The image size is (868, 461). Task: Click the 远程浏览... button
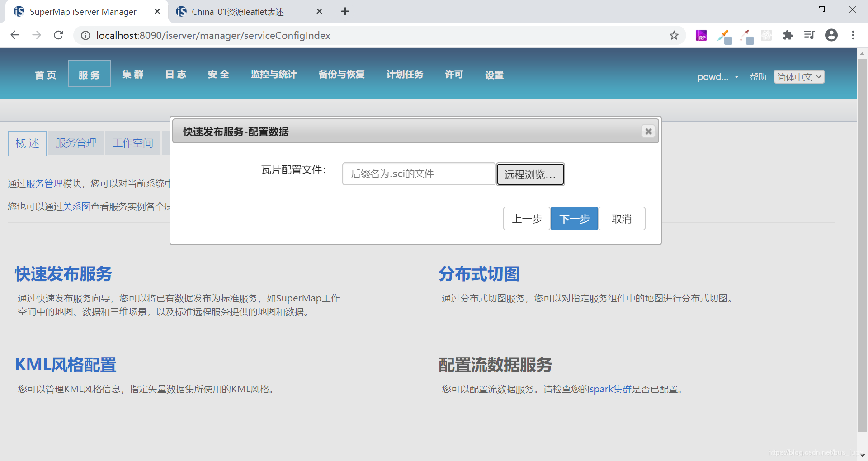click(530, 174)
